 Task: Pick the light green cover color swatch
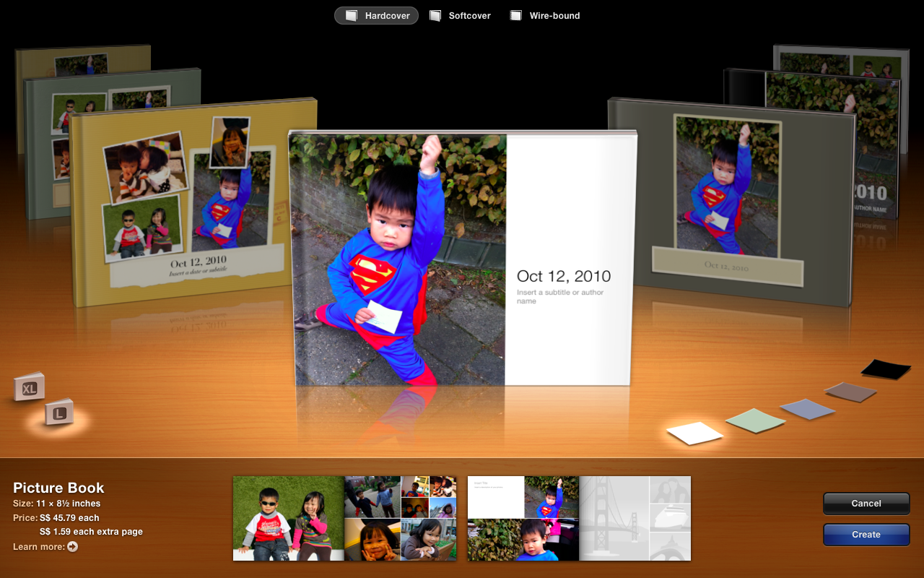pos(755,420)
